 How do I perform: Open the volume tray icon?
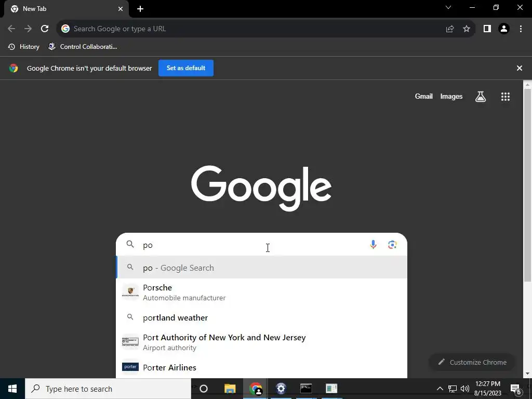pos(465,389)
